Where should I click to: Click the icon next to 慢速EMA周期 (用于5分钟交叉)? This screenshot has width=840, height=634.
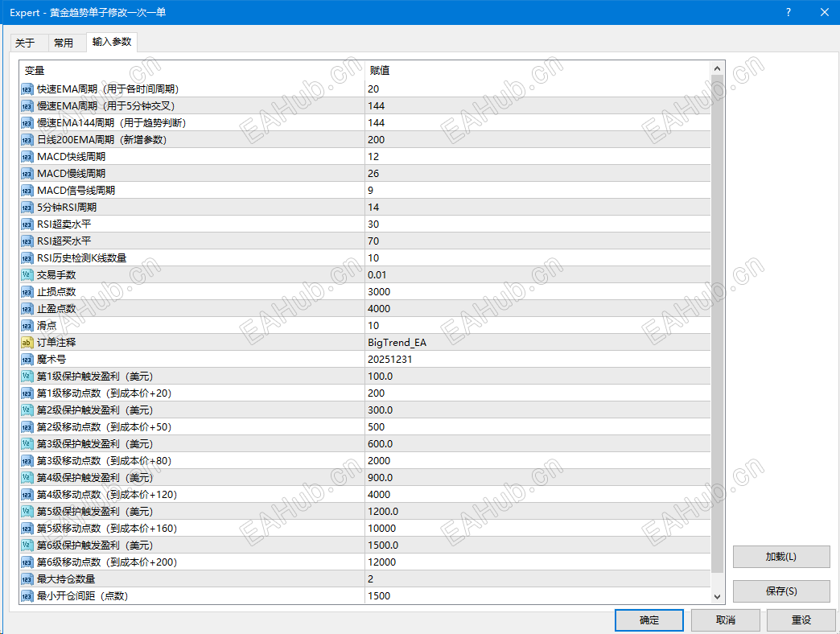click(x=27, y=106)
